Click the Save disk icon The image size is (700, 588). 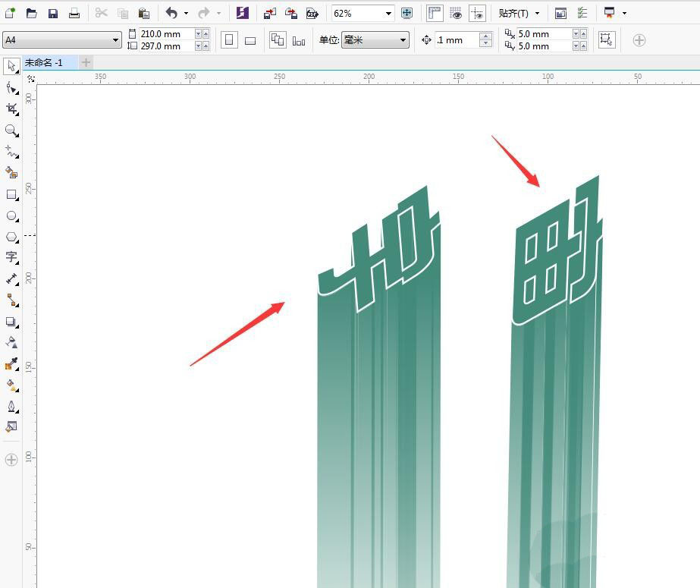[x=53, y=13]
